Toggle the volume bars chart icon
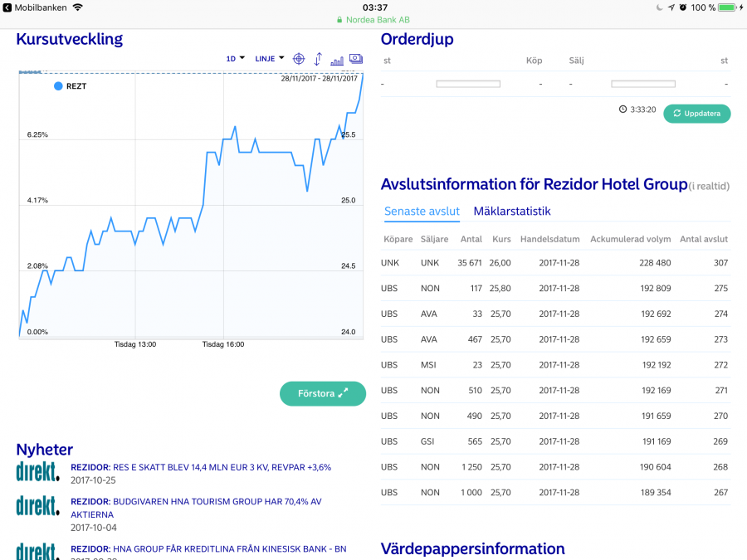Screen dimensions: 747x560 [337, 60]
